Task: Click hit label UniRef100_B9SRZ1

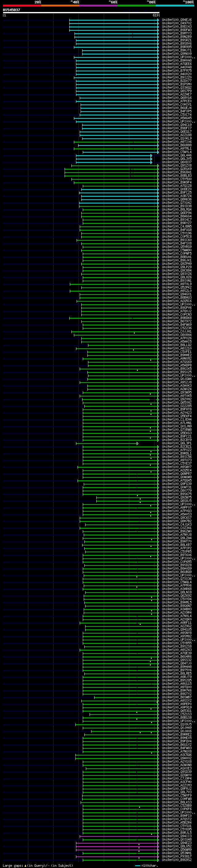Action: 176,40
